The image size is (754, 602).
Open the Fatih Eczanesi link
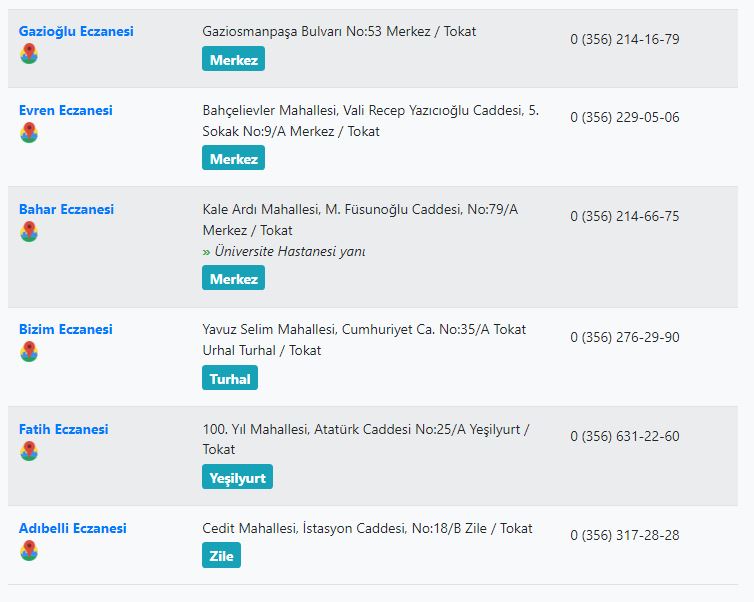coord(63,429)
